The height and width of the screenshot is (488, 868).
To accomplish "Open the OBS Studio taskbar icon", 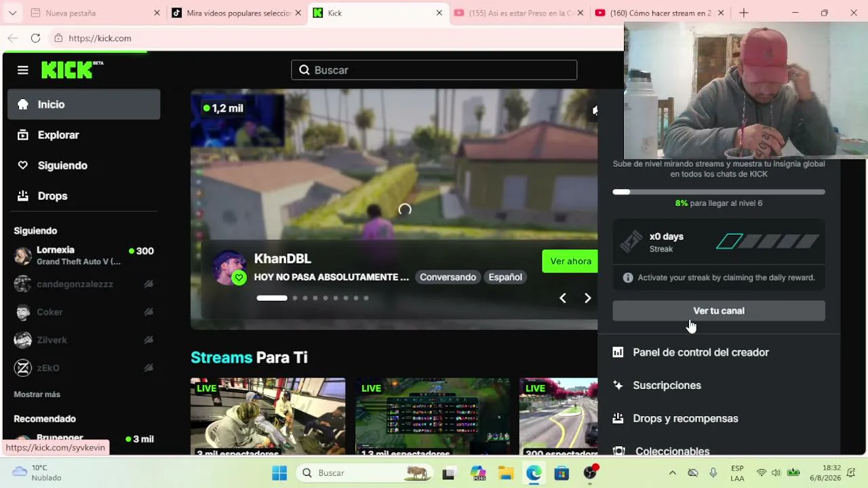I will pyautogui.click(x=591, y=472).
